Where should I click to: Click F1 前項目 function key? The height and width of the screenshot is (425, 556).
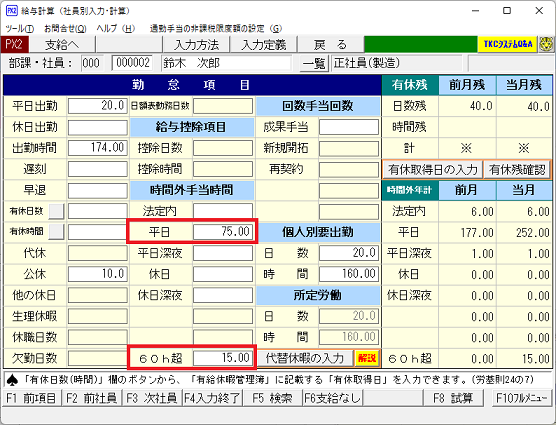point(32,398)
